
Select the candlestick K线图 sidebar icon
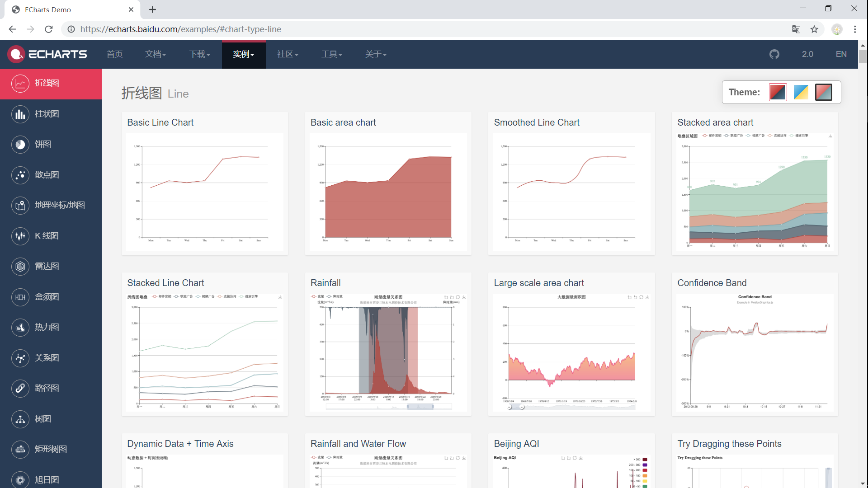coord(20,236)
